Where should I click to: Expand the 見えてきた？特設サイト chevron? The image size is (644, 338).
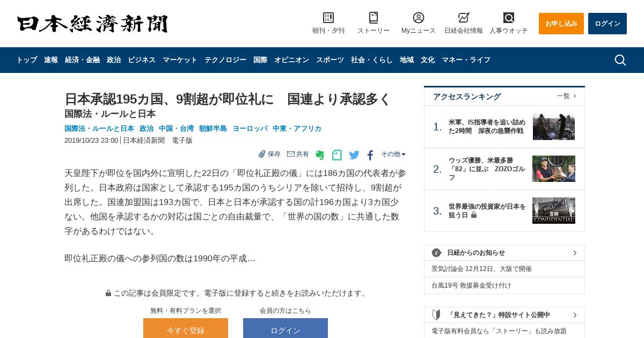(575, 315)
